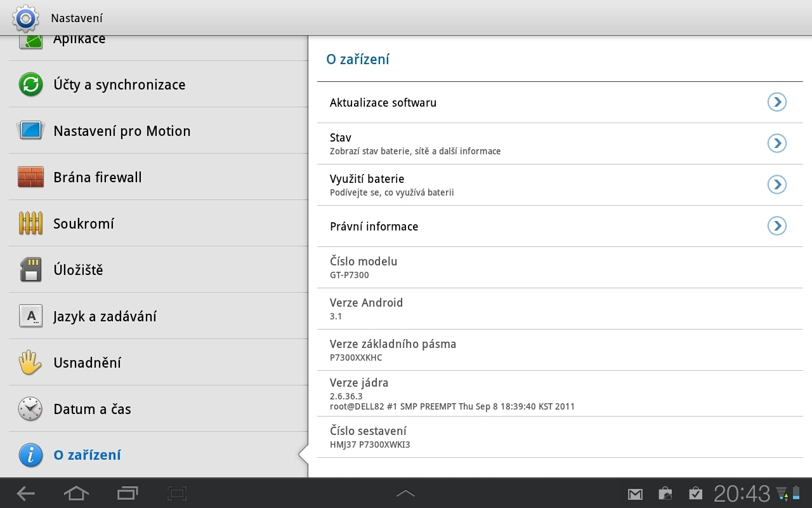Viewport: 812px width, 508px height.
Task: Open Aktualizace softwaru
Action: coord(383,102)
